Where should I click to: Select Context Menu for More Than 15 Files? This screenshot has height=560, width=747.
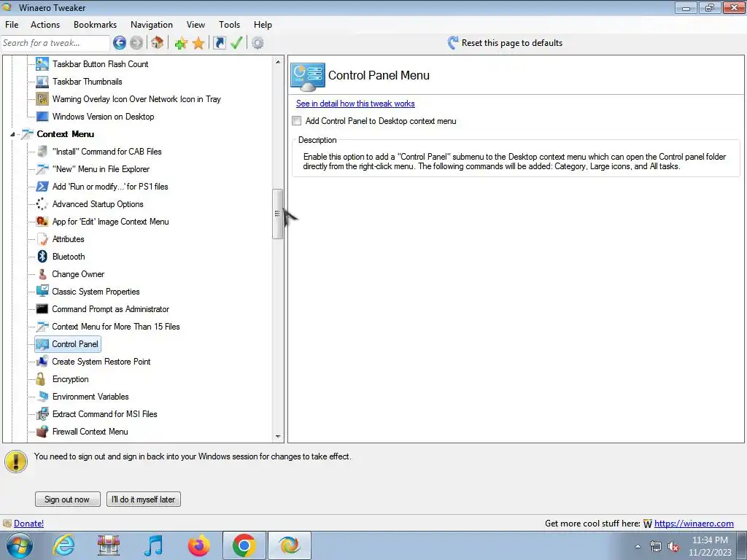click(x=116, y=327)
